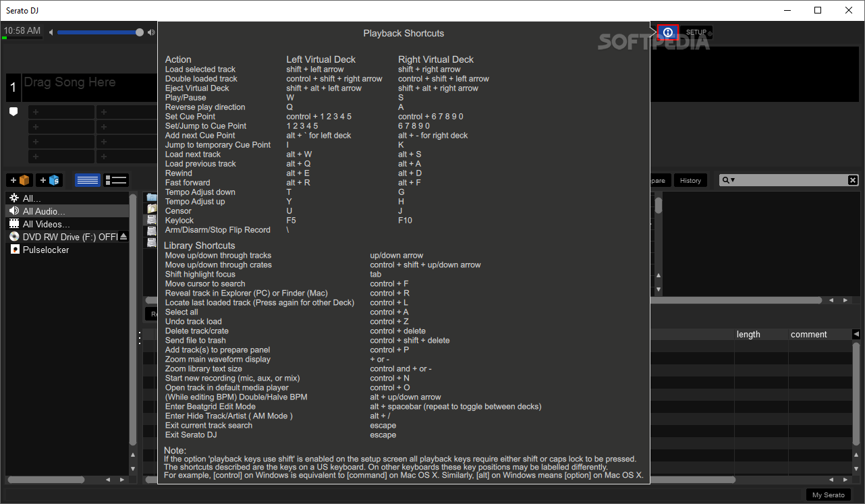Click the Jump to temporary Cue Point row
Image resolution: width=865 pixels, height=504 pixels.
click(x=284, y=144)
